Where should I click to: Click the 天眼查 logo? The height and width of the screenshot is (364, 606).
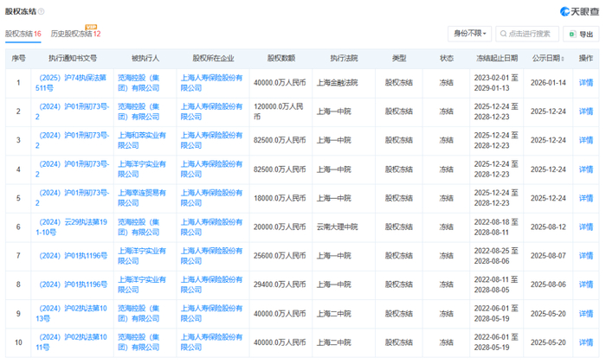point(579,11)
